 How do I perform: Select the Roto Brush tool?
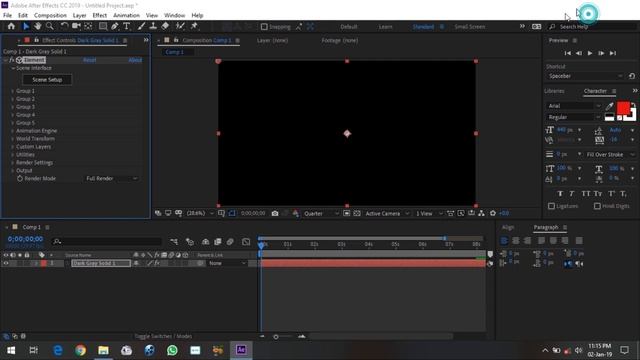(x=180, y=26)
